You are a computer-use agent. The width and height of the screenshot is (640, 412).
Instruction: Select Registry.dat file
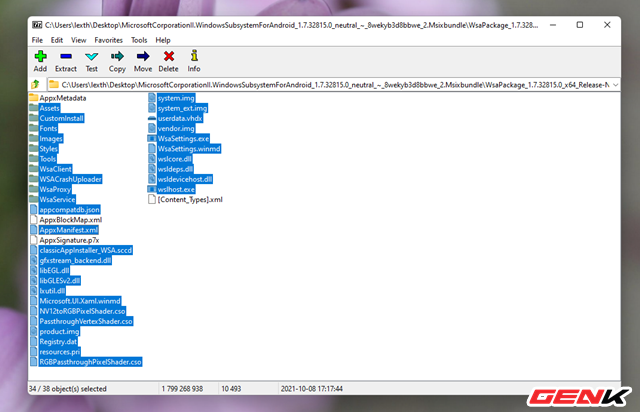tap(53, 342)
